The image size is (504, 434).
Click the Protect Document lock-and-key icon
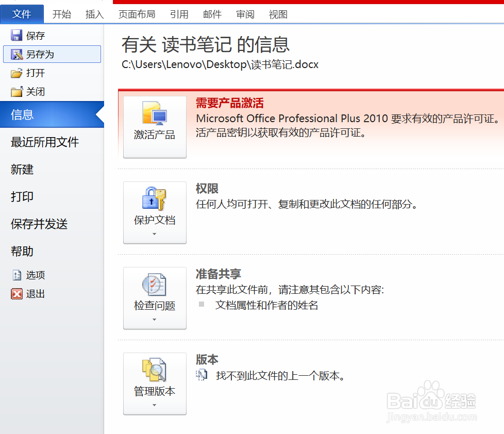coord(154,198)
